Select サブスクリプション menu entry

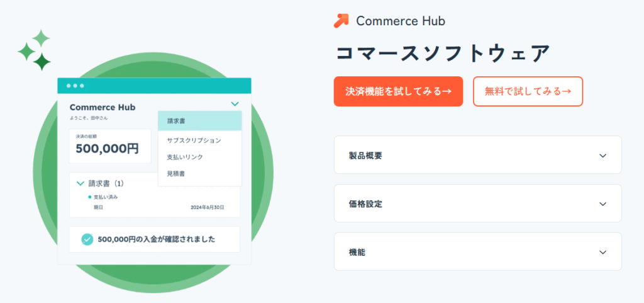coord(200,140)
